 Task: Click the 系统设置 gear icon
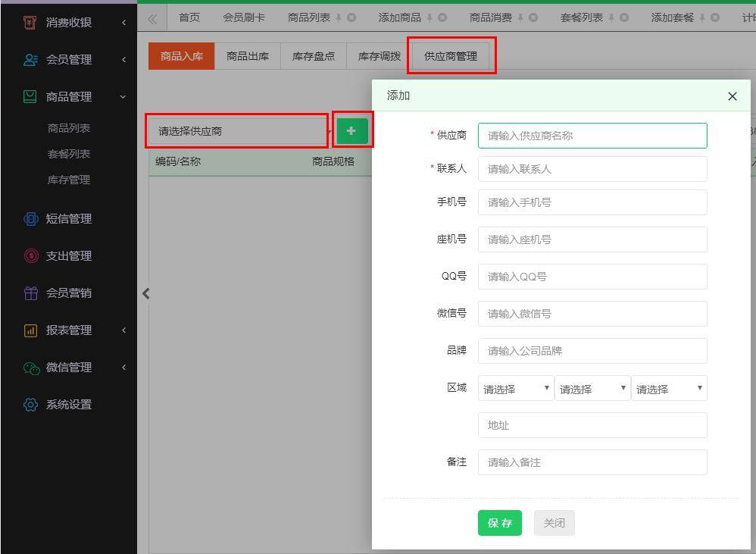30,405
